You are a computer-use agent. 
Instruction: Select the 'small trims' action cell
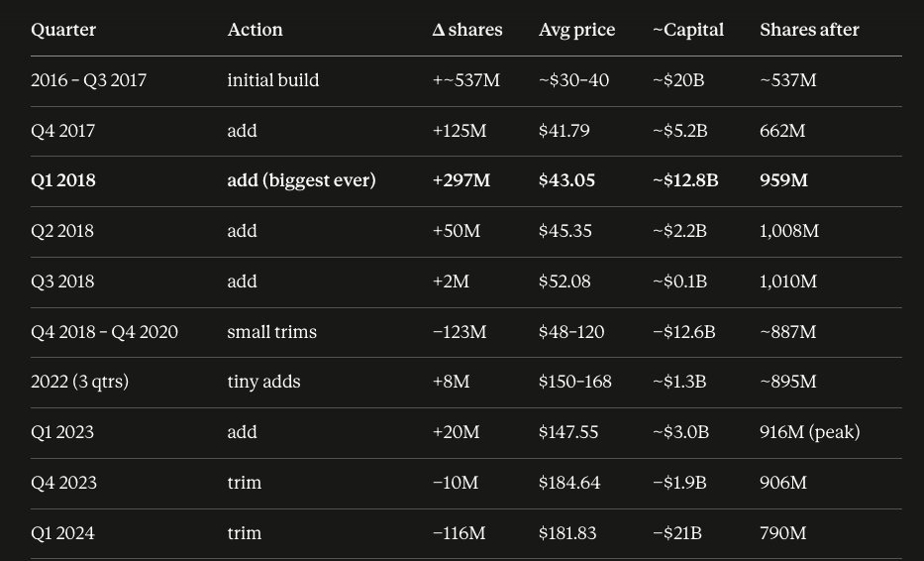point(271,332)
